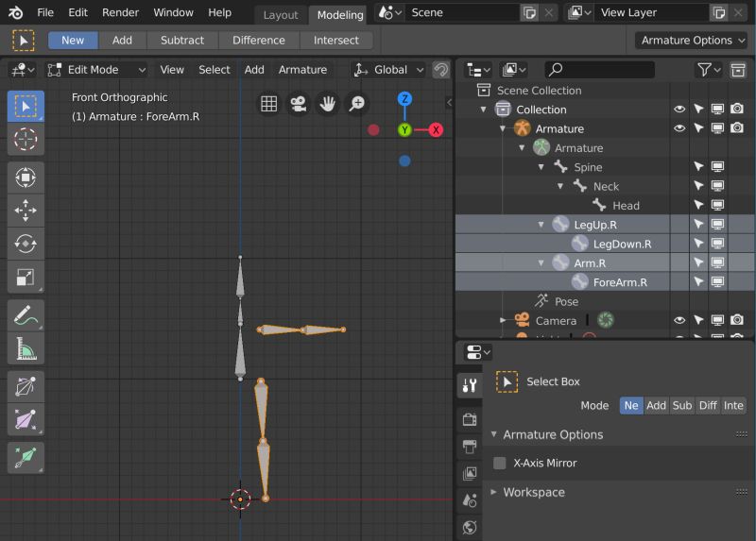
Task: Hide the Collection in viewport
Action: [x=679, y=110]
